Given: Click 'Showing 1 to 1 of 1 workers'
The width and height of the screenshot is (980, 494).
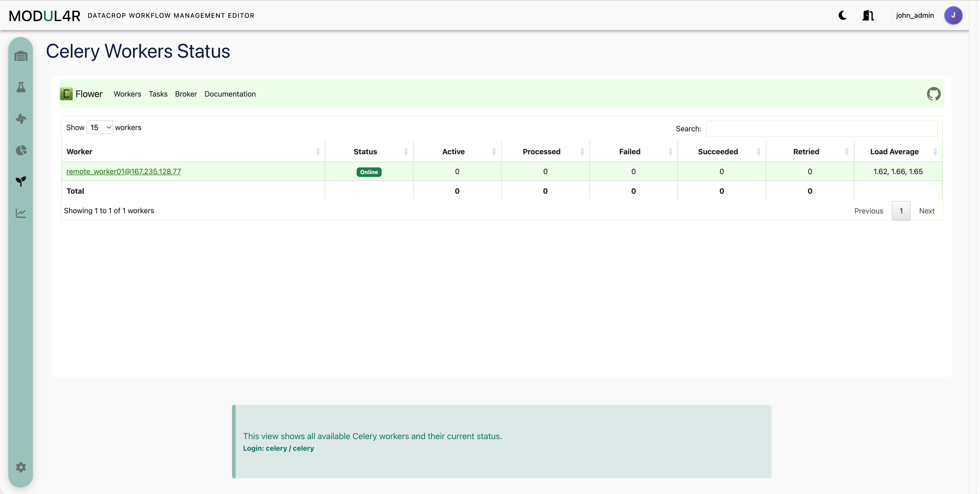Looking at the screenshot, I should point(109,211).
